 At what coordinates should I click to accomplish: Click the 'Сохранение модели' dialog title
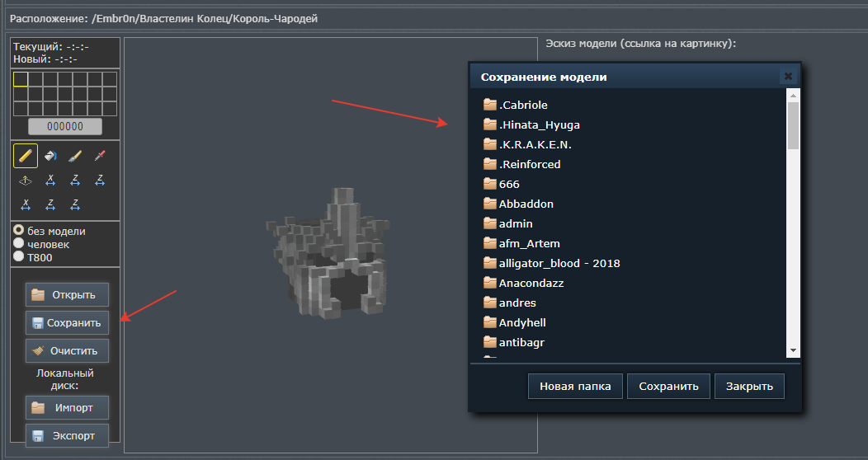click(544, 77)
